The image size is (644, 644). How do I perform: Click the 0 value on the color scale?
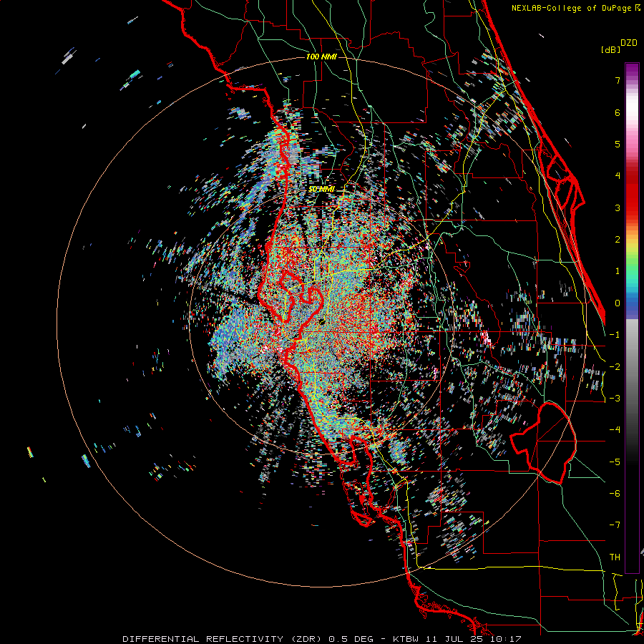click(618, 303)
